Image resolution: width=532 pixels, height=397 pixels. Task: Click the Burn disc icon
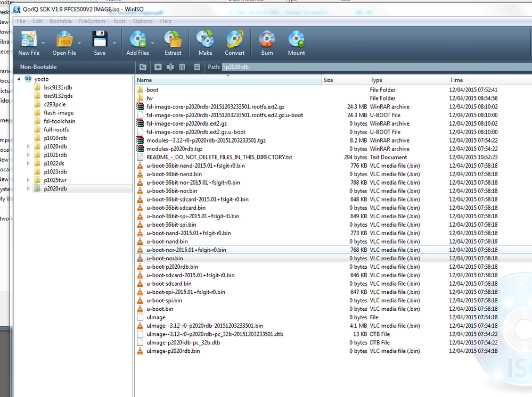[267, 39]
